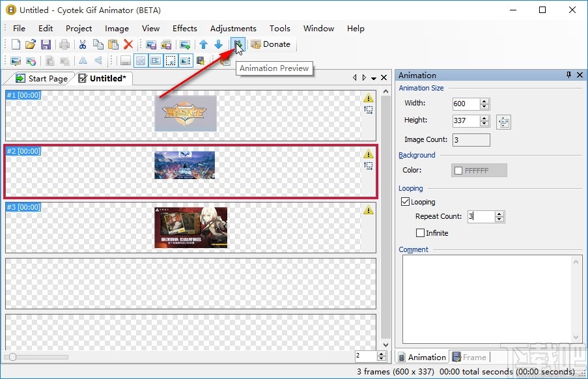Click warning icon on frame #2
This screenshot has width=588, height=379.
[369, 154]
